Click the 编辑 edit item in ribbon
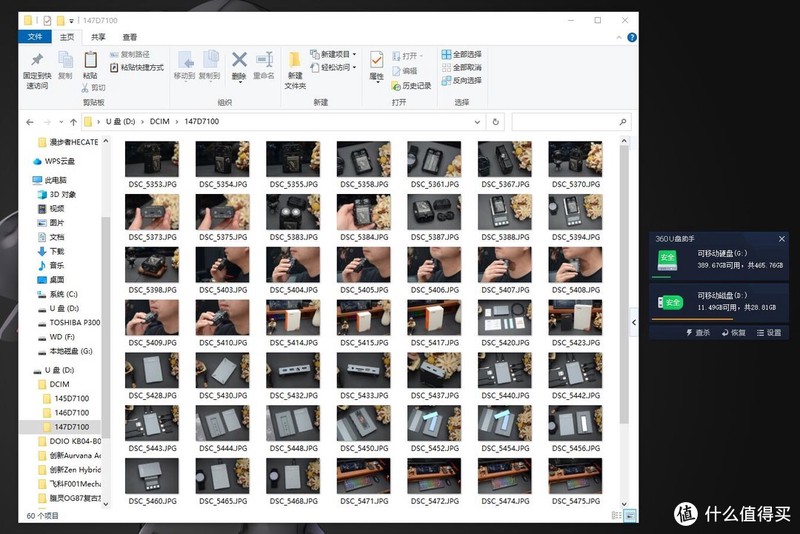The image size is (800, 534). pyautogui.click(x=405, y=71)
